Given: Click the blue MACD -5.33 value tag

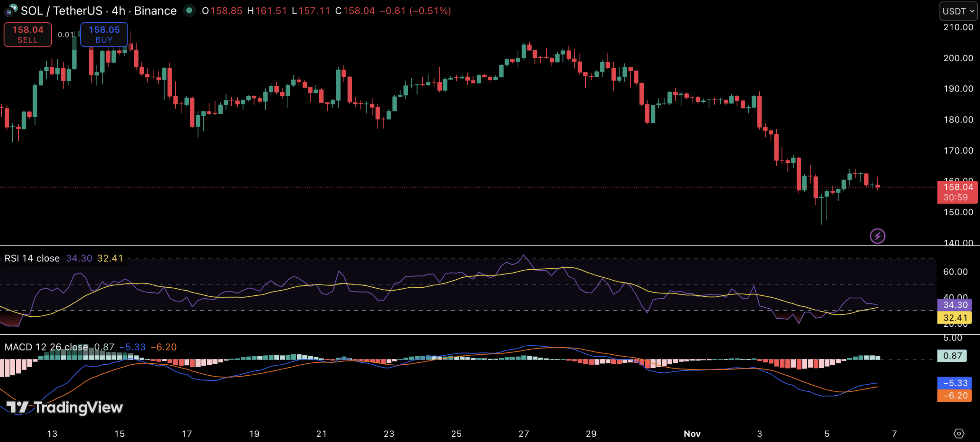Looking at the screenshot, I should [x=955, y=383].
